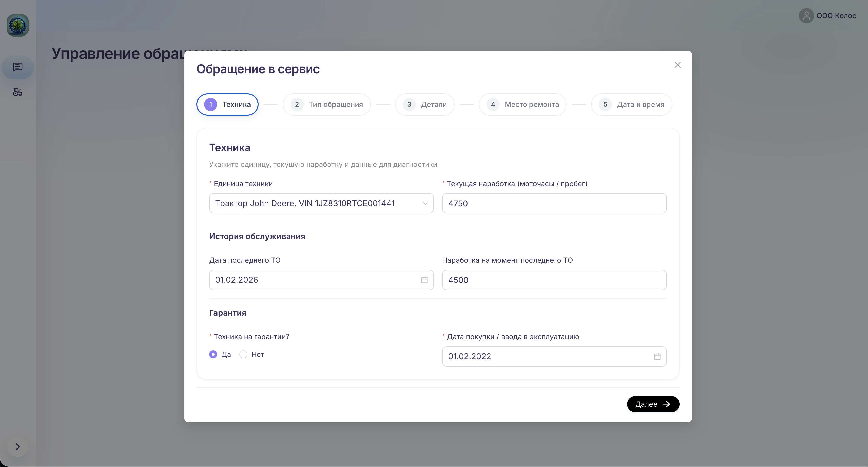
Task: Click the dropdown arrow next to VIN
Action: coord(425,203)
